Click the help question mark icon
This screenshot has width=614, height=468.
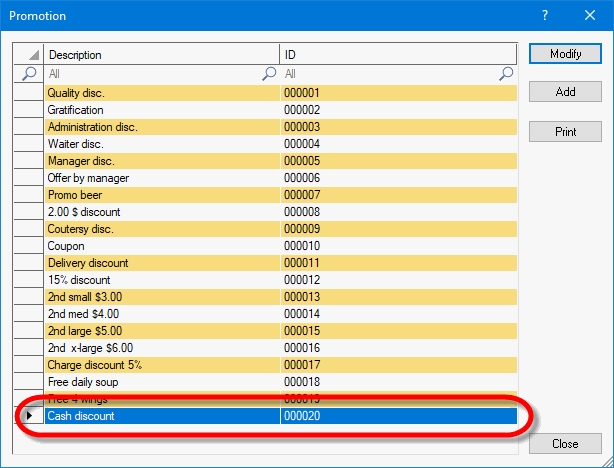click(x=545, y=15)
